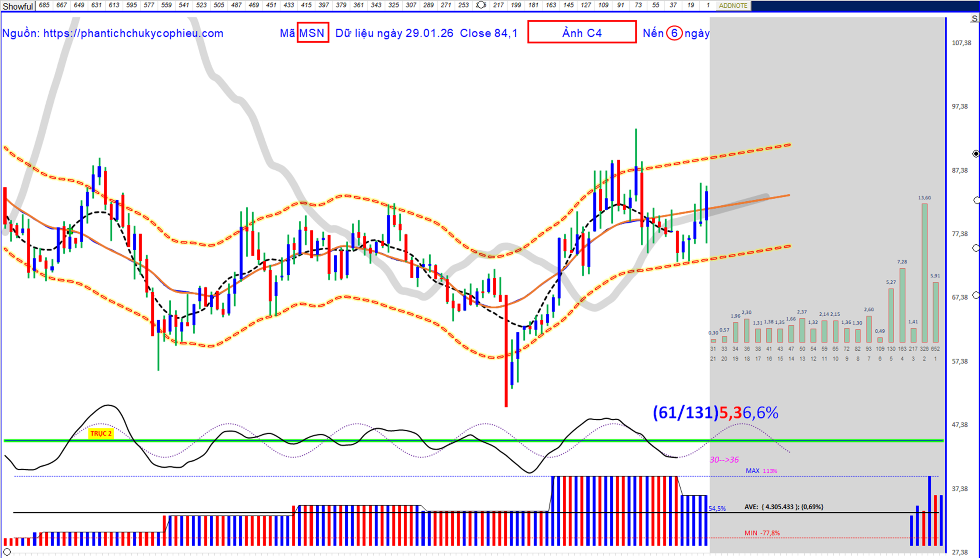Click the ADDNOTE button
Image resolution: width=980 pixels, height=558 pixels.
click(x=732, y=6)
